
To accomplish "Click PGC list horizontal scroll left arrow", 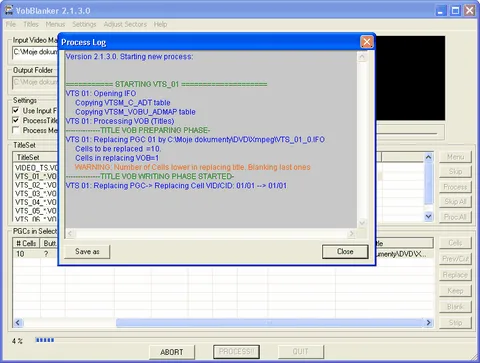I will tap(18, 323).
